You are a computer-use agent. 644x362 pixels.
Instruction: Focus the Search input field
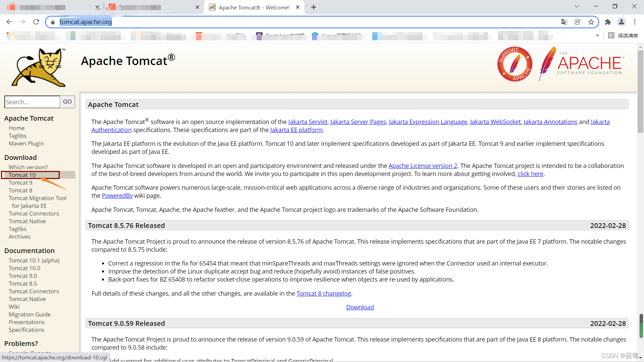[x=32, y=102]
